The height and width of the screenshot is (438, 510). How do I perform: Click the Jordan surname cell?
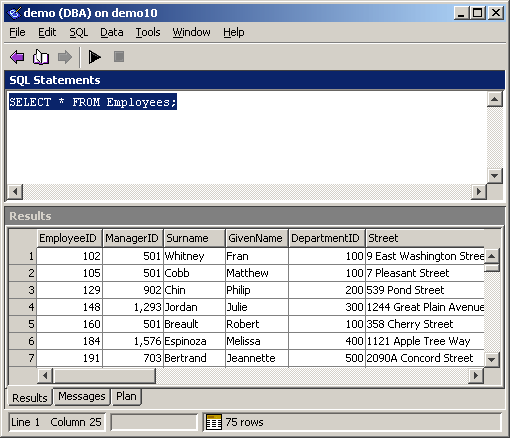[x=194, y=307]
